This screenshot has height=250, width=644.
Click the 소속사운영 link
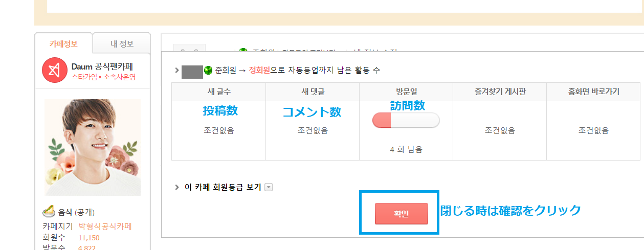coord(119,77)
